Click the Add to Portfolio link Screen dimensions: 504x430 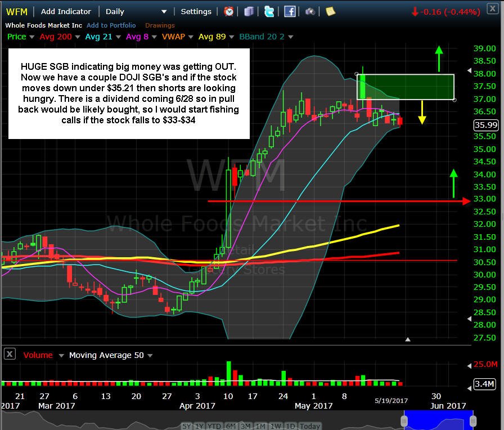coord(111,25)
